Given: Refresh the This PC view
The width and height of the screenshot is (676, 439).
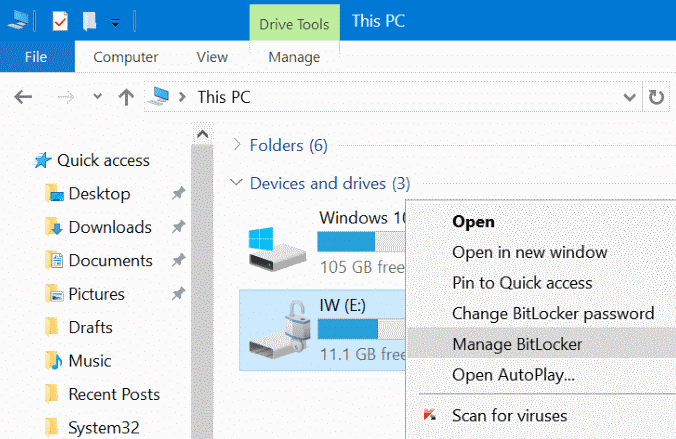Looking at the screenshot, I should click(656, 97).
